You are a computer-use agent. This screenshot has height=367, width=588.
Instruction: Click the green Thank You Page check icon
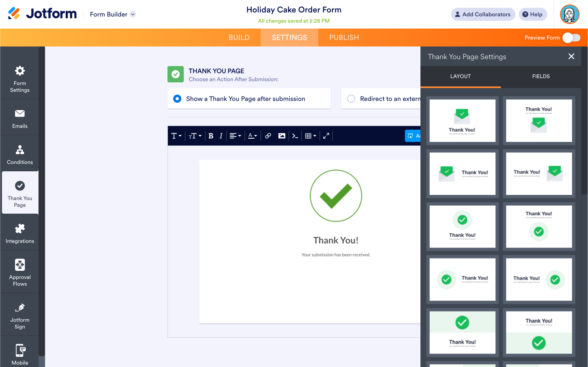click(x=175, y=74)
